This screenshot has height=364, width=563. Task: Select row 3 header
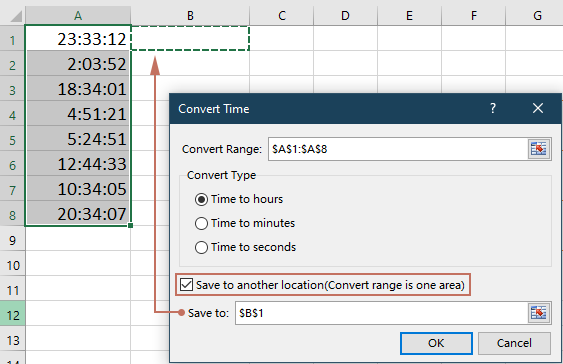13,88
